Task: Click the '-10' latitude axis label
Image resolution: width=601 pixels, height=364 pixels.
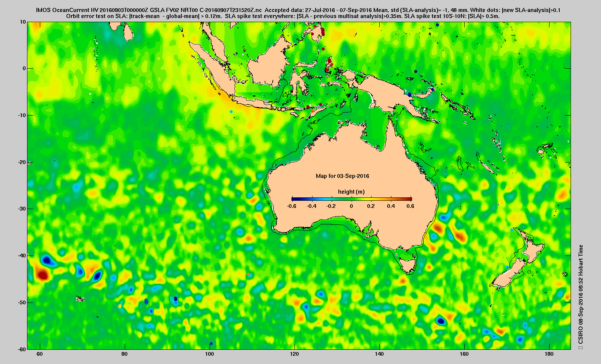Action: pos(21,115)
